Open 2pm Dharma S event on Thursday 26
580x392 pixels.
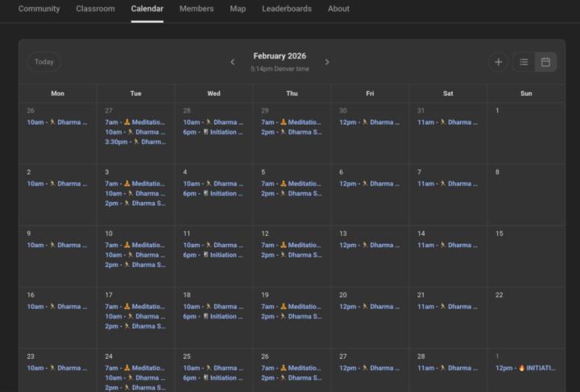click(x=292, y=378)
